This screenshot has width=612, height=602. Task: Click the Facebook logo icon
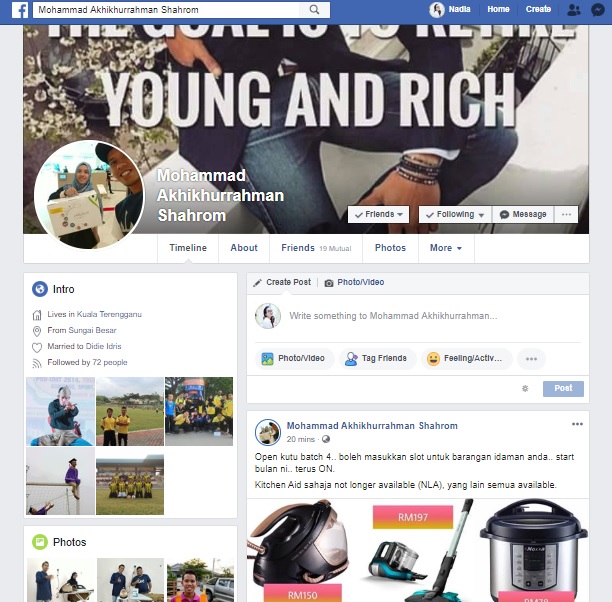click(x=20, y=10)
